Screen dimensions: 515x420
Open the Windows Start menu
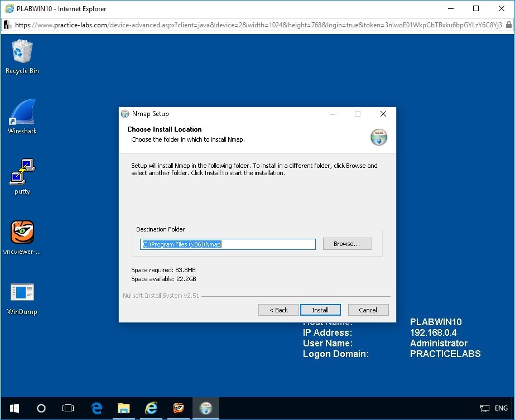click(x=15, y=408)
